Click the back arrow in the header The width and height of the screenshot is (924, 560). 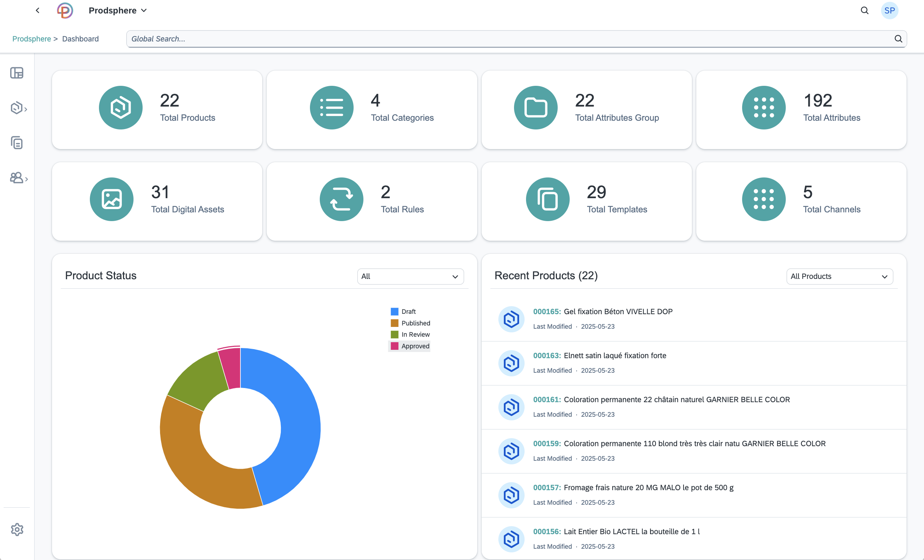tap(37, 11)
